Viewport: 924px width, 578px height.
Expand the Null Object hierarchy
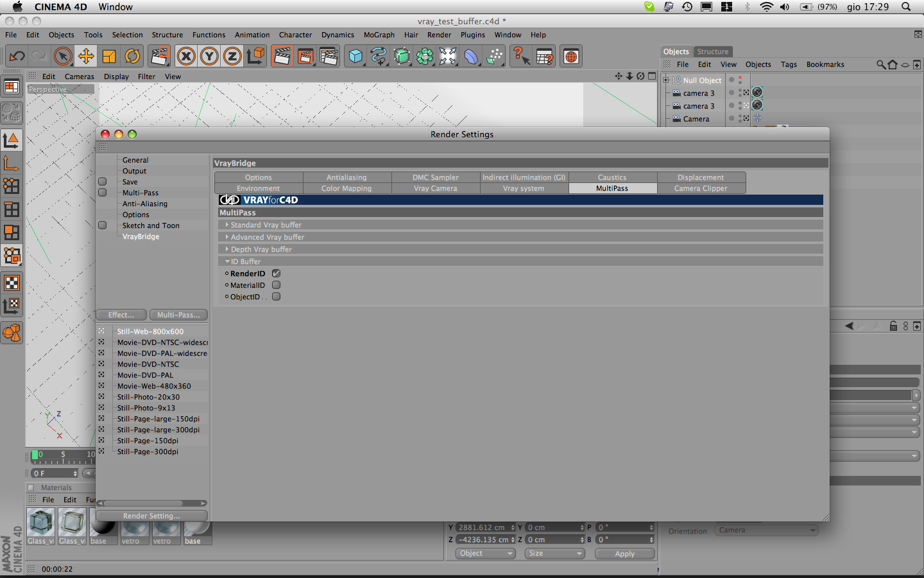click(666, 80)
